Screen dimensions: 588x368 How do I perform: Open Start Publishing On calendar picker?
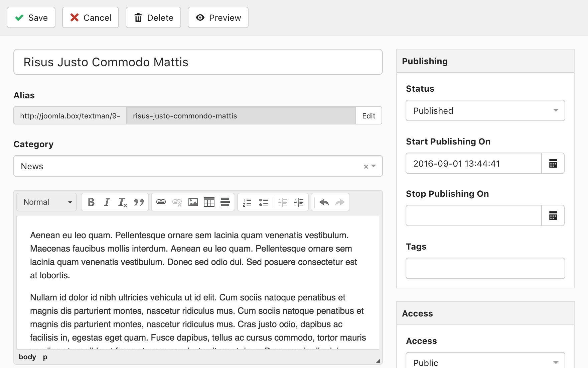[553, 164]
